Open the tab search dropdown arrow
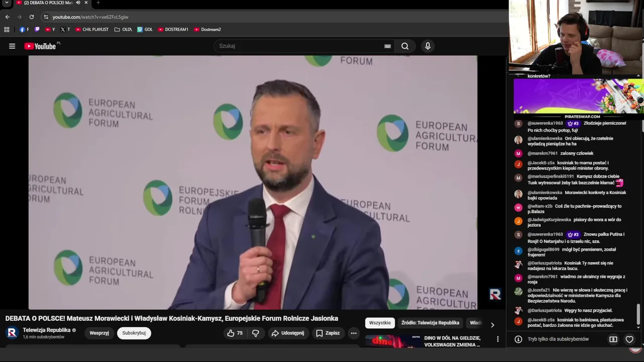644x362 pixels. (x=7, y=3)
